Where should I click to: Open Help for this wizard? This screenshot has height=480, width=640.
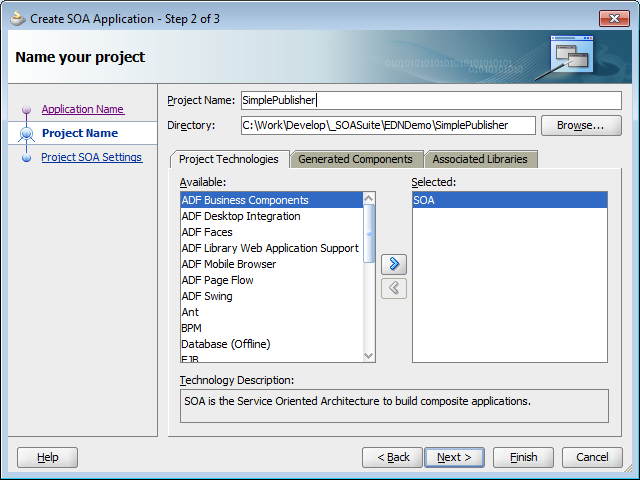coord(47,457)
